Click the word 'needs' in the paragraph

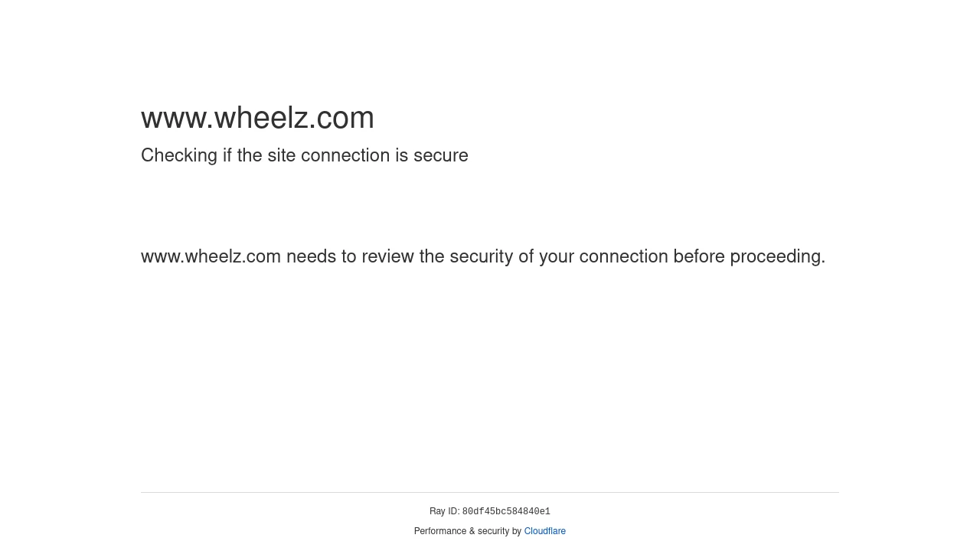(x=311, y=256)
